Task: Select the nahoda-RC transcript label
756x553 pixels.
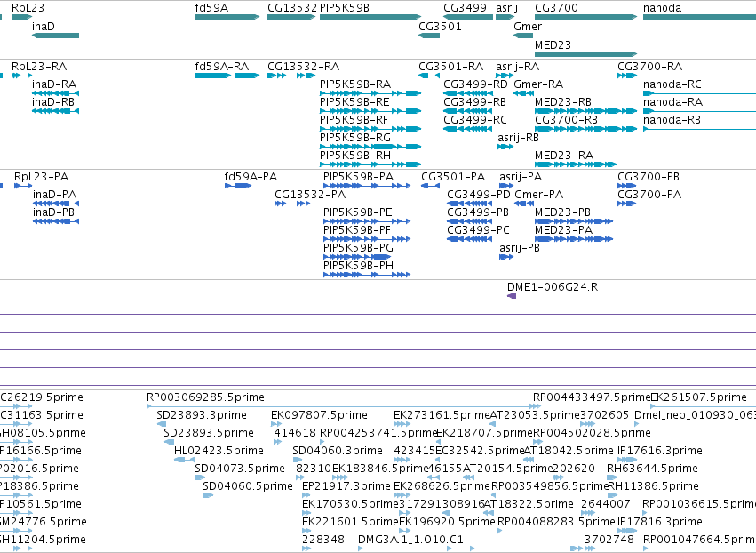Action: [672, 84]
